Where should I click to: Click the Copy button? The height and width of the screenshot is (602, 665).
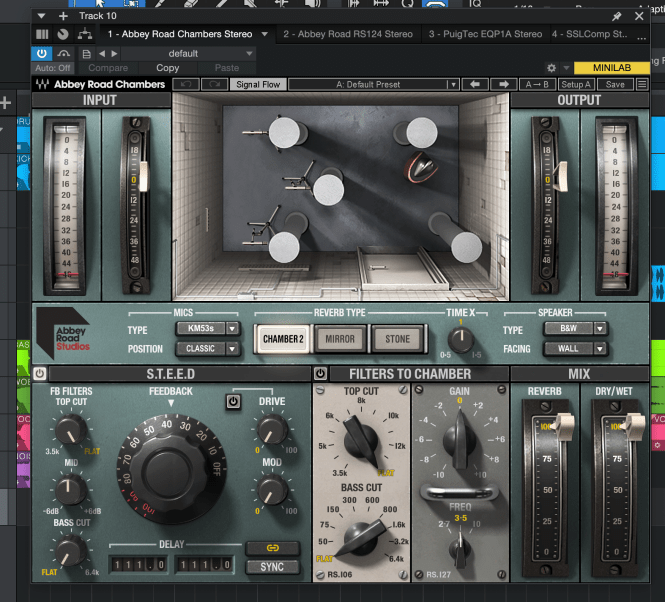click(168, 68)
